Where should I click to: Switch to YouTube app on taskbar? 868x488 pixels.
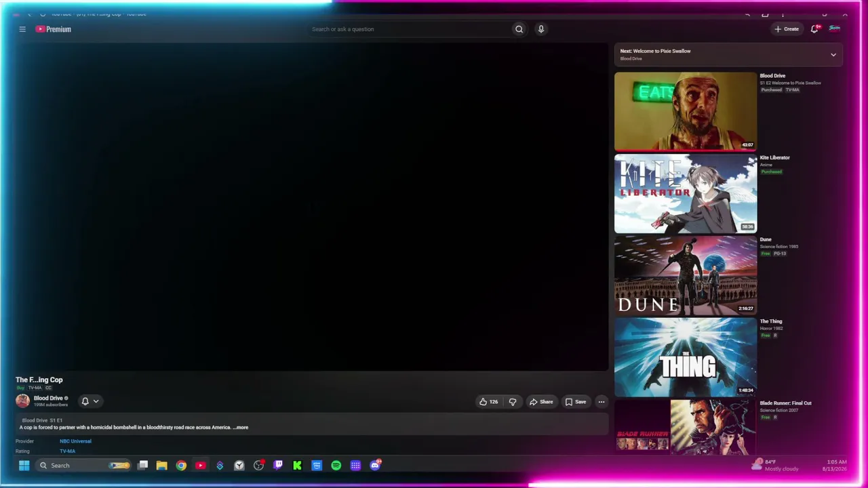pos(201,465)
